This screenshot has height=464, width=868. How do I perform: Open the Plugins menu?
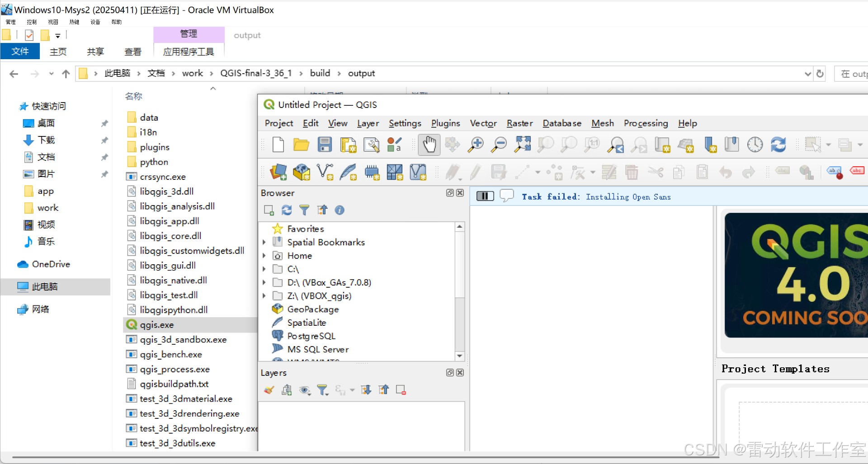click(445, 123)
